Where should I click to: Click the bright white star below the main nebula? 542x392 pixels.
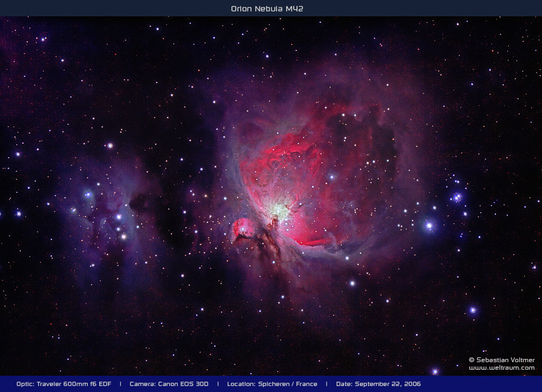point(352,283)
